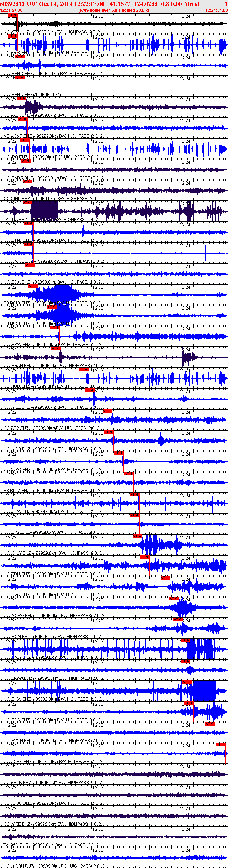Click the red pick marker on UW SVOH trace
Image resolution: width=228 pixels, height=868 pixels.
click(210, 723)
